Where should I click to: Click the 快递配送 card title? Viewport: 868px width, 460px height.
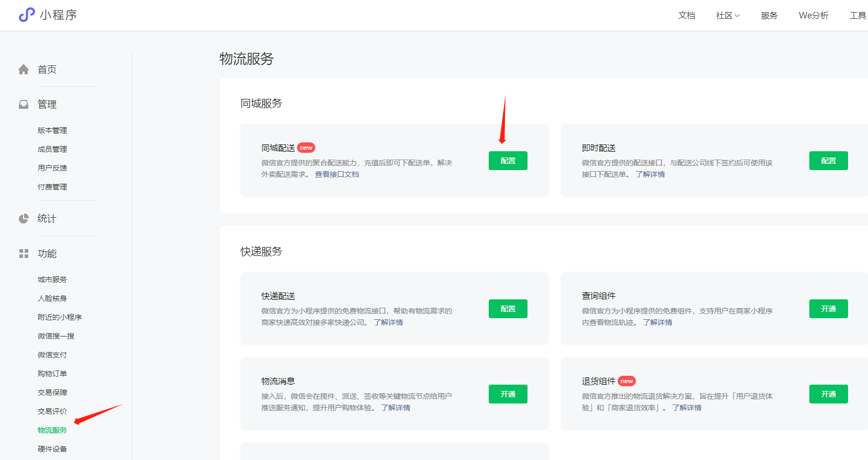(x=278, y=296)
